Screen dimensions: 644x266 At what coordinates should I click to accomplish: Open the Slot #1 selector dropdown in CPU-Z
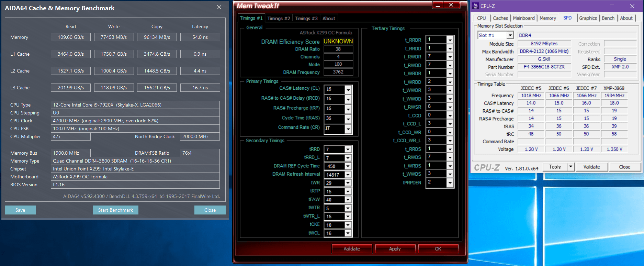click(510, 35)
